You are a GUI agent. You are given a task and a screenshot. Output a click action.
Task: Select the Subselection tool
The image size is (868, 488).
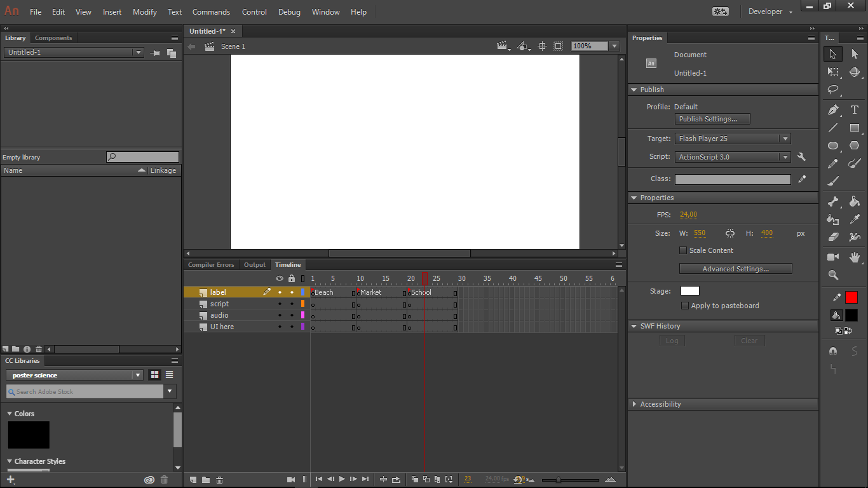pos(855,54)
